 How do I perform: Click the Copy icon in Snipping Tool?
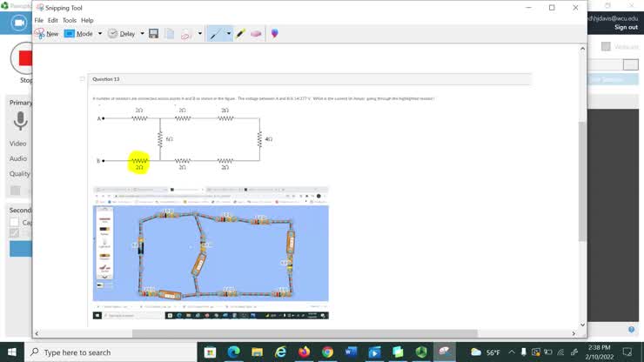(170, 34)
